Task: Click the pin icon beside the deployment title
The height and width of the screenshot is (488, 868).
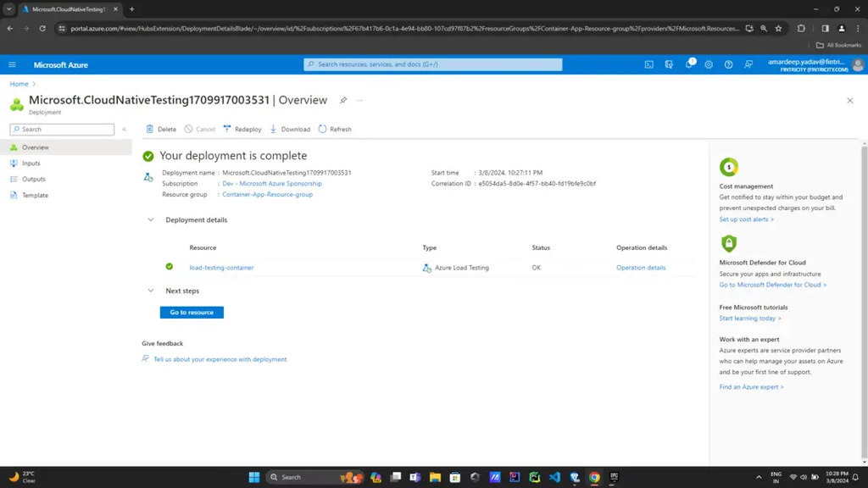Action: pyautogui.click(x=342, y=100)
